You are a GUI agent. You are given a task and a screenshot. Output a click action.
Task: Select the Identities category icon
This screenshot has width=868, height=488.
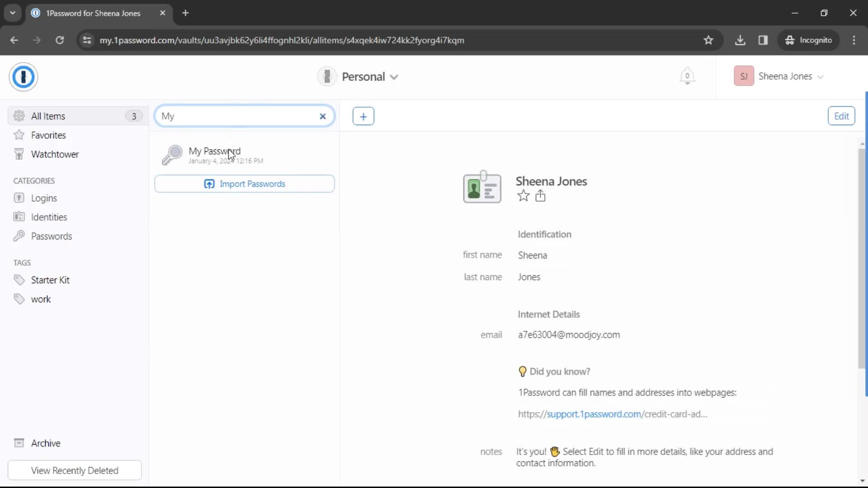(x=19, y=217)
